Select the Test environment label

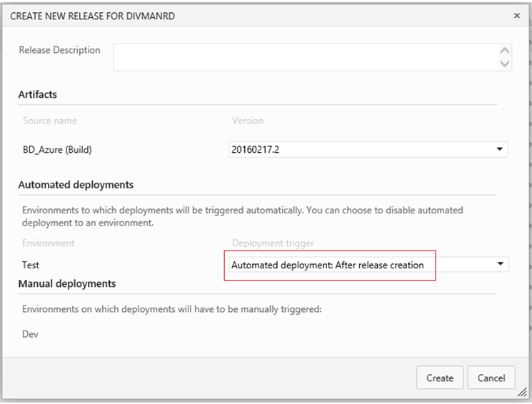coord(31,265)
